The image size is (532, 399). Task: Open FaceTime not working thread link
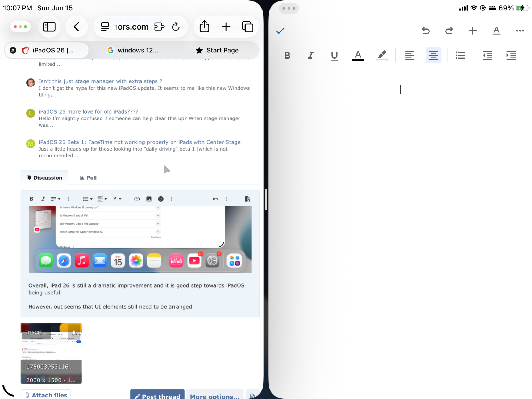click(x=140, y=142)
